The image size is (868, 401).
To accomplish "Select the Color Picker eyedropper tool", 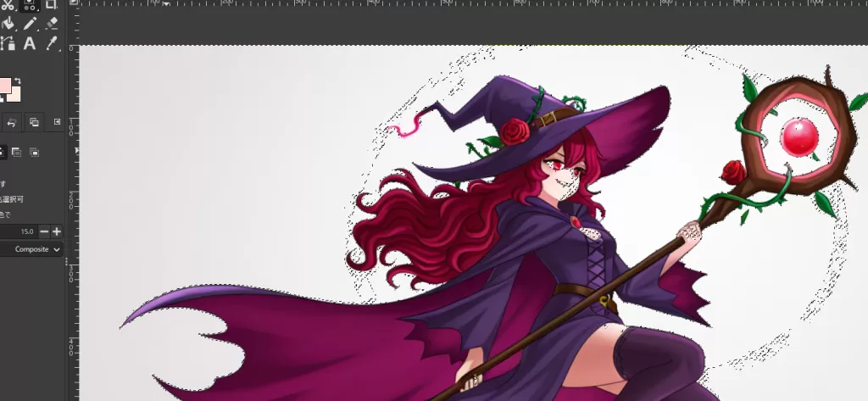I will click(52, 43).
